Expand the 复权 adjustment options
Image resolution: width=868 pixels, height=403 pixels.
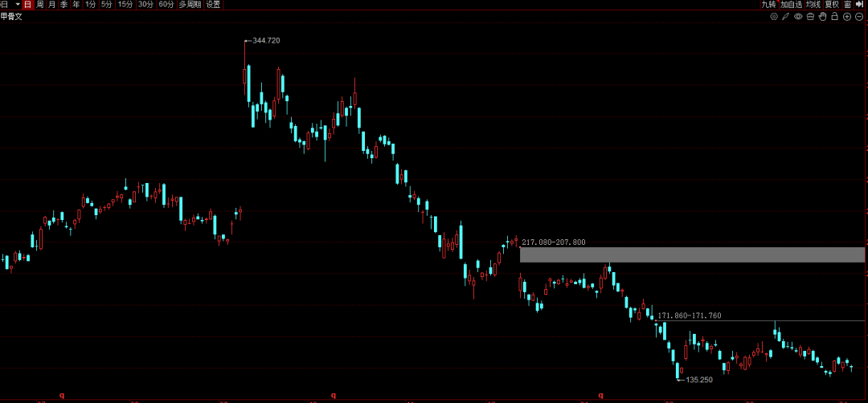point(832,5)
